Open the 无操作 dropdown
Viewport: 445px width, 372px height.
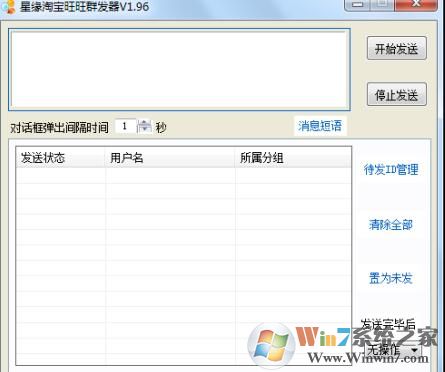pos(393,350)
